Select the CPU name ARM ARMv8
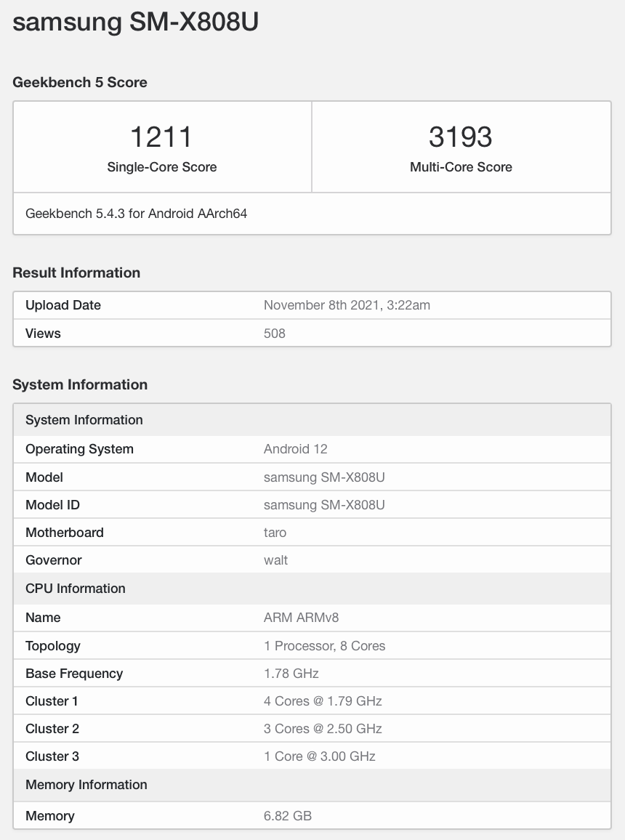Screen dimensions: 625x840 click(302, 618)
